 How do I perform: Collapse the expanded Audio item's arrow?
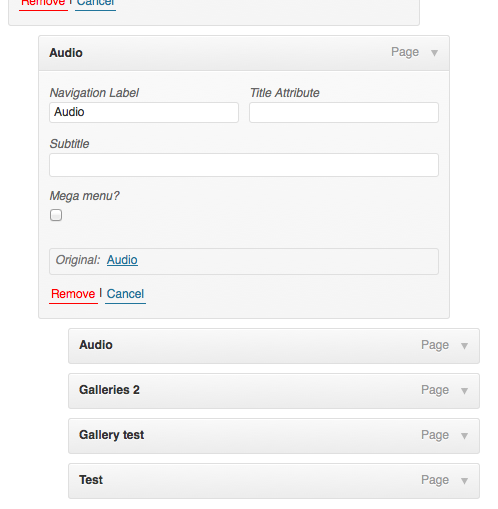434,53
